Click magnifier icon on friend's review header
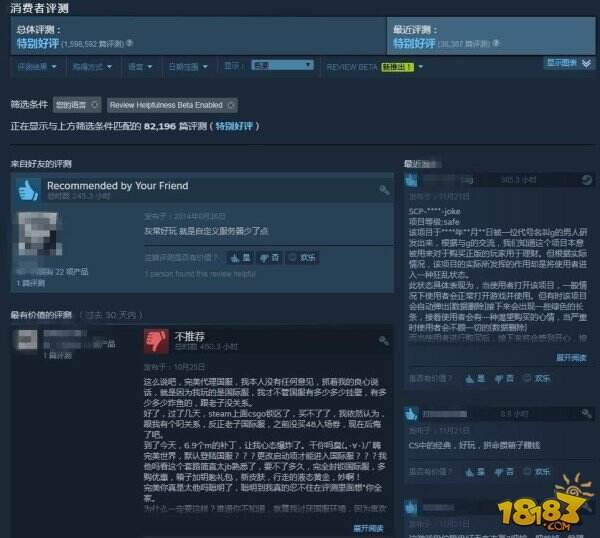This screenshot has height=538, width=600. [x=384, y=190]
